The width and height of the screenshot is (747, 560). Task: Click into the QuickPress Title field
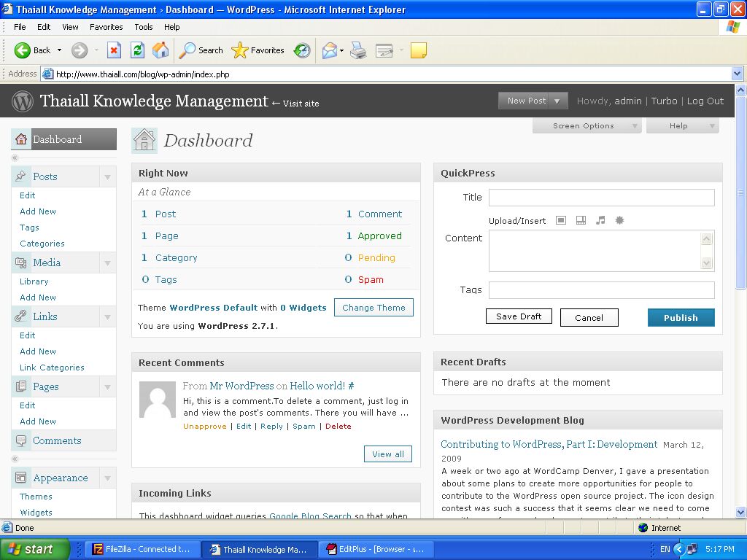(x=601, y=198)
